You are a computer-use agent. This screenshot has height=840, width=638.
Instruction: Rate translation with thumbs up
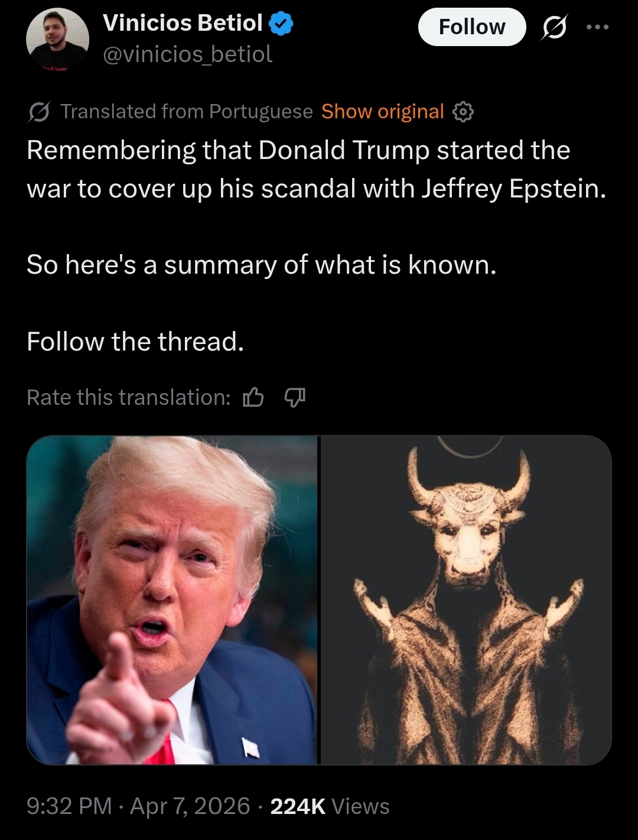253,398
